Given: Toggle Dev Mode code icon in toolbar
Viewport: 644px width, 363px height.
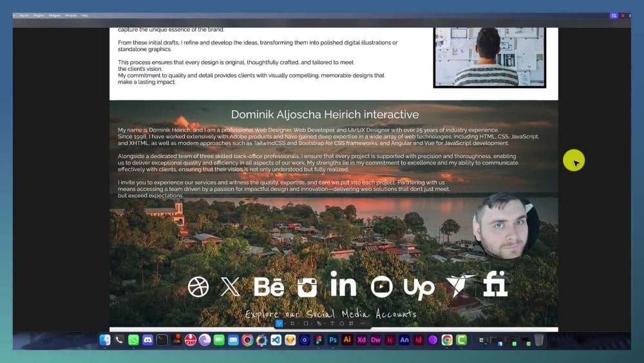Looking at the screenshot, I should pos(362,324).
